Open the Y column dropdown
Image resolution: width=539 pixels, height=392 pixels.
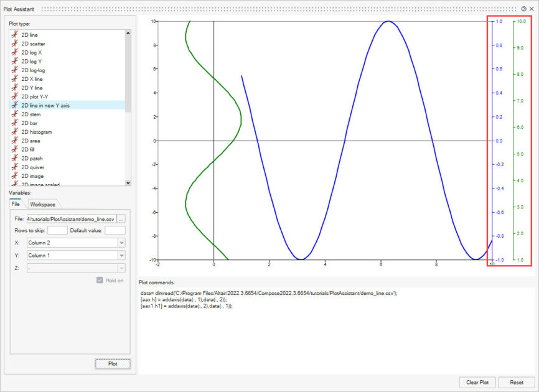click(122, 255)
